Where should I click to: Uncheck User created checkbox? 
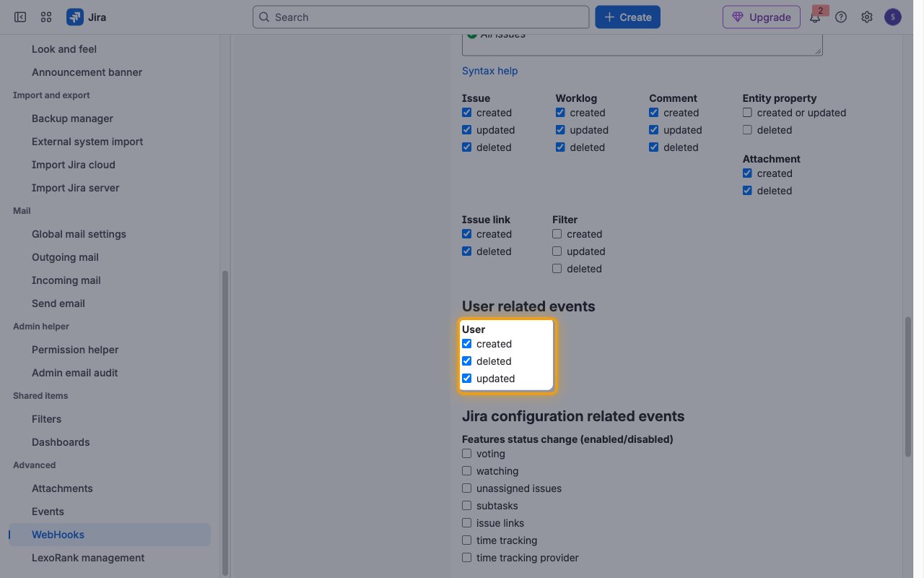[x=466, y=344]
